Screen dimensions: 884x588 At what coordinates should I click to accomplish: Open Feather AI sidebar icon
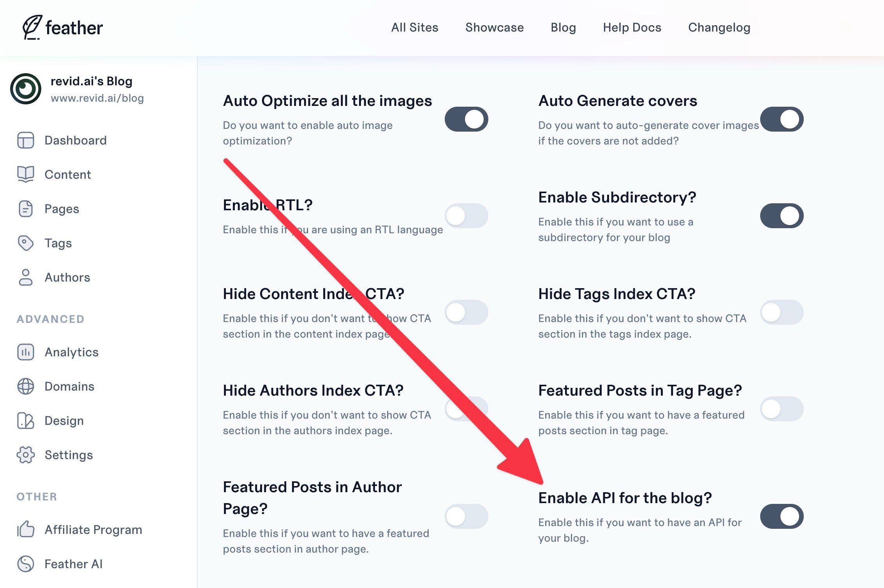[26, 564]
